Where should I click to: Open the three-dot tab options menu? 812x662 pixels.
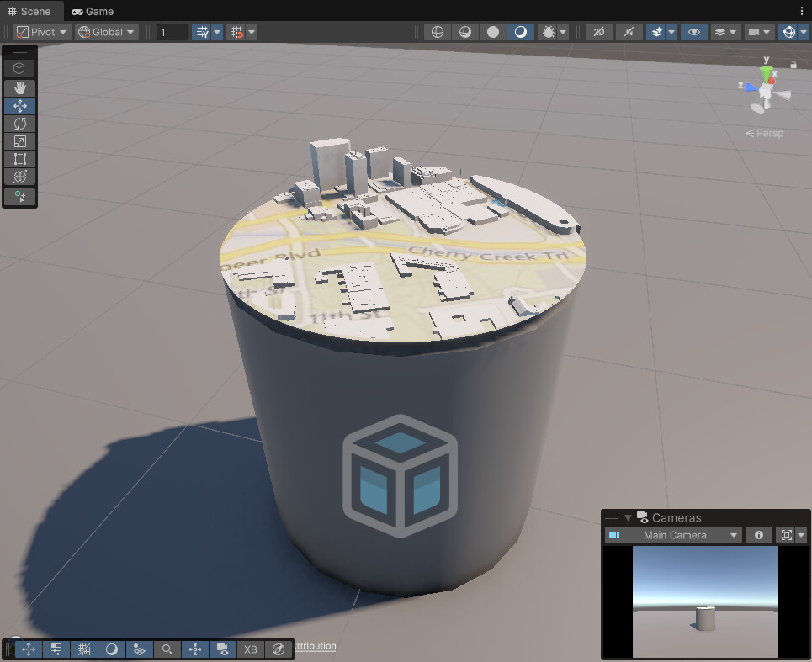802,11
